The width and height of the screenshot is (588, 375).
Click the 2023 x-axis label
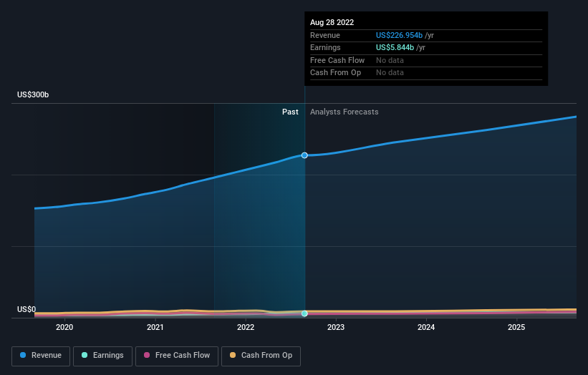[x=336, y=327]
